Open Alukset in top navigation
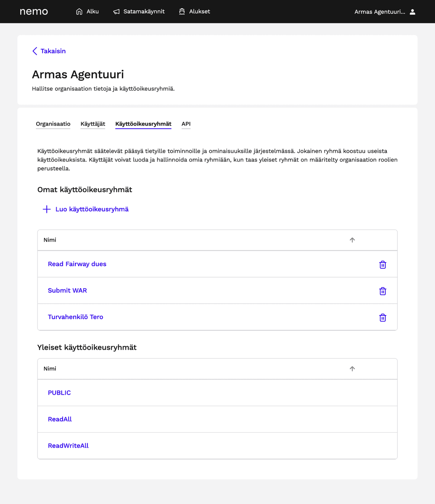Viewport: 435px width, 504px height. click(x=194, y=12)
